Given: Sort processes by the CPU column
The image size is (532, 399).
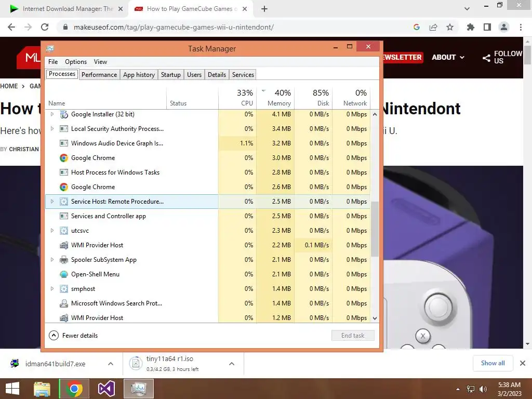Looking at the screenshot, I should tap(237, 98).
